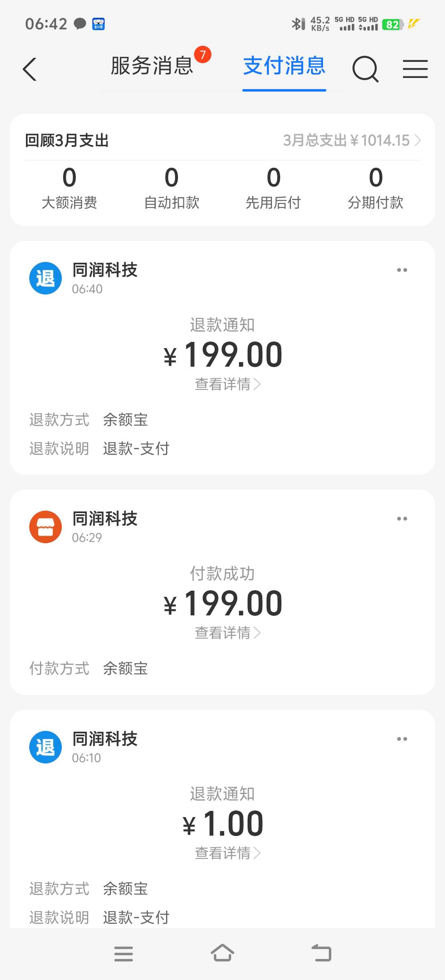Select the 支付消息 tab
Viewport: 445px width, 980px height.
284,66
